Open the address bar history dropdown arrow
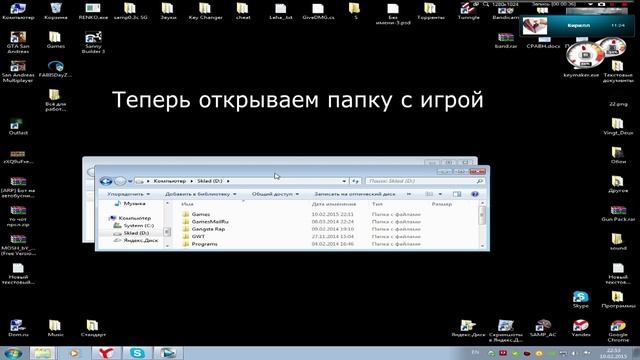 [344, 181]
